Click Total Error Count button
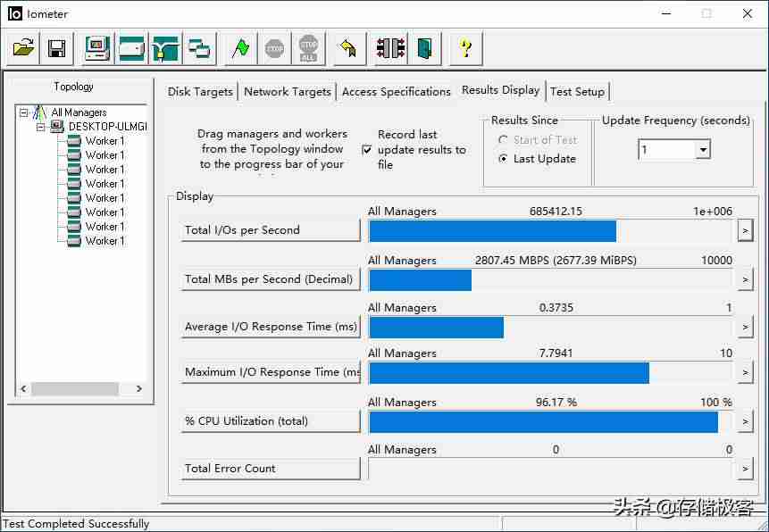Viewport: 769px width, 532px height. click(271, 469)
